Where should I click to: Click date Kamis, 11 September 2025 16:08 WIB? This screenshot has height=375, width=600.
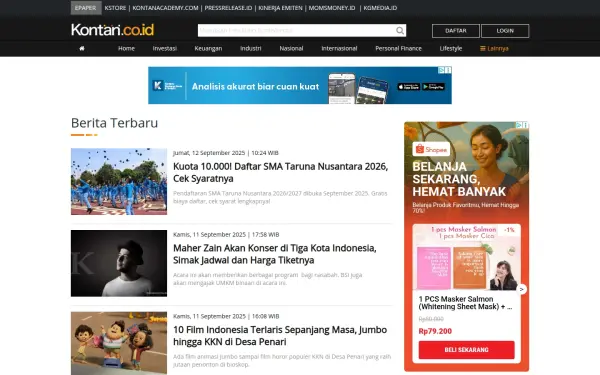click(x=226, y=316)
